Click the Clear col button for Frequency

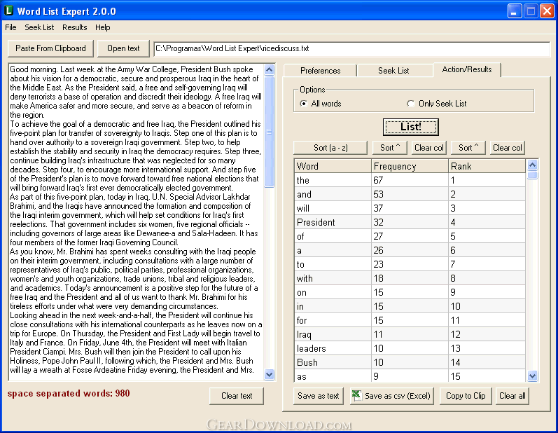click(x=429, y=148)
